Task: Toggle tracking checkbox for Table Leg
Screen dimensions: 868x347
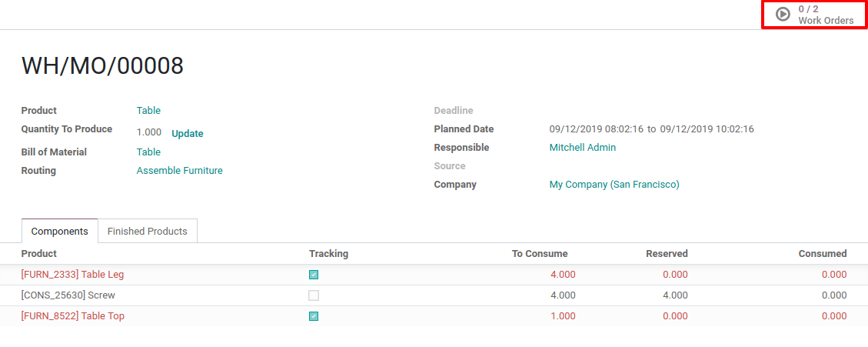Action: 314,275
